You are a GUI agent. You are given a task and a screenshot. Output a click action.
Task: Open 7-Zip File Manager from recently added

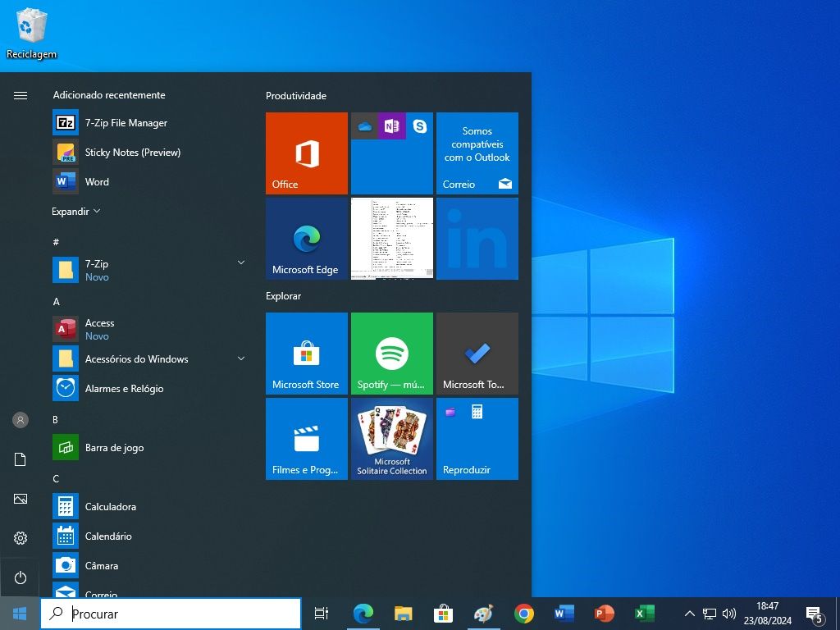148,123
